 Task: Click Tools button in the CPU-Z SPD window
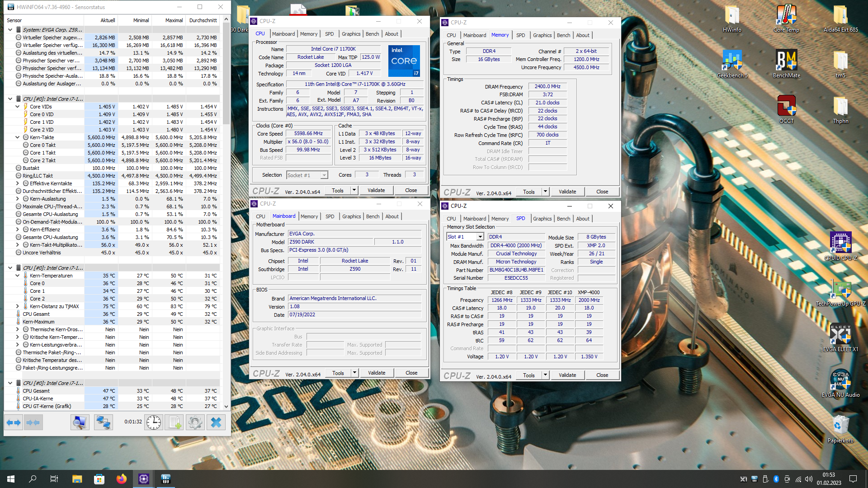[529, 375]
